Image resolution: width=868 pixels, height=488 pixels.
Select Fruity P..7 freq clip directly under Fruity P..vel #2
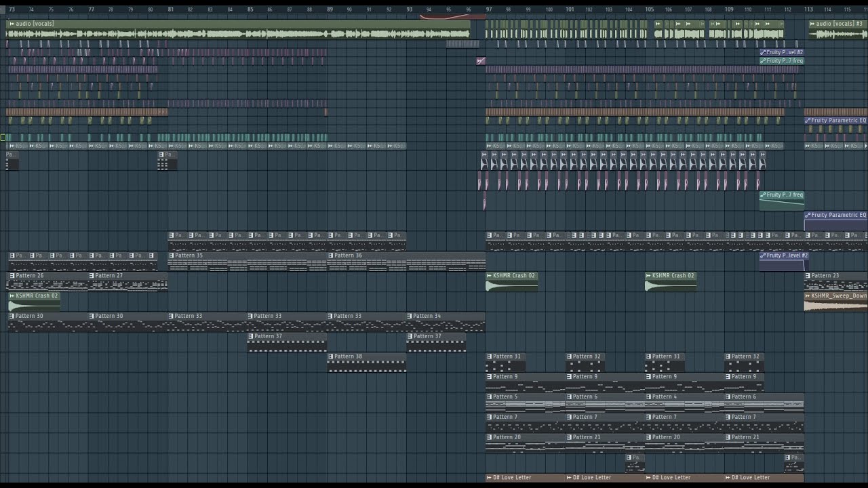click(x=782, y=61)
